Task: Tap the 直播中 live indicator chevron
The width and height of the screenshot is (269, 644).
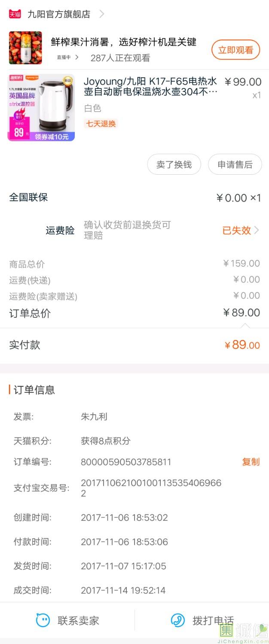Action: coord(77,57)
